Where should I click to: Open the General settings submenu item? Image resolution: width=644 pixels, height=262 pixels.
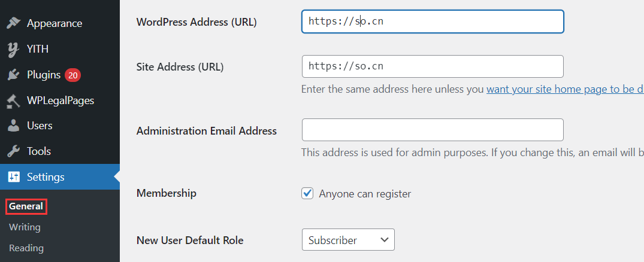click(26, 206)
